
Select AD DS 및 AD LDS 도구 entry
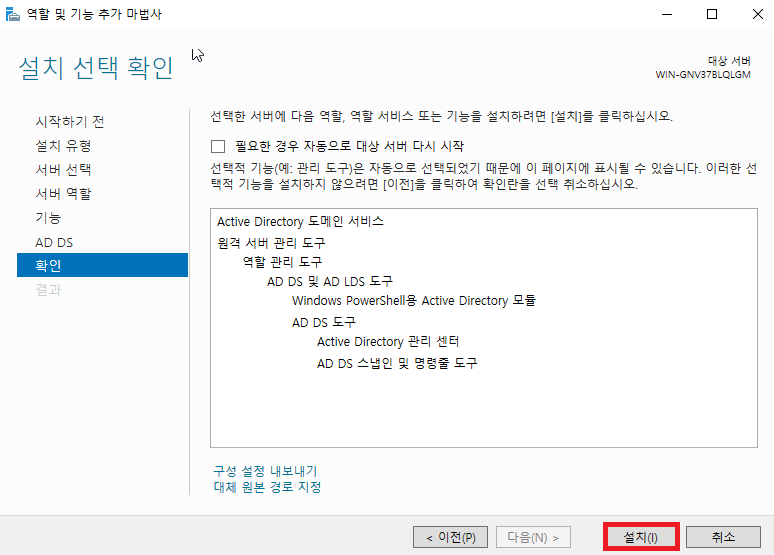(x=330, y=281)
